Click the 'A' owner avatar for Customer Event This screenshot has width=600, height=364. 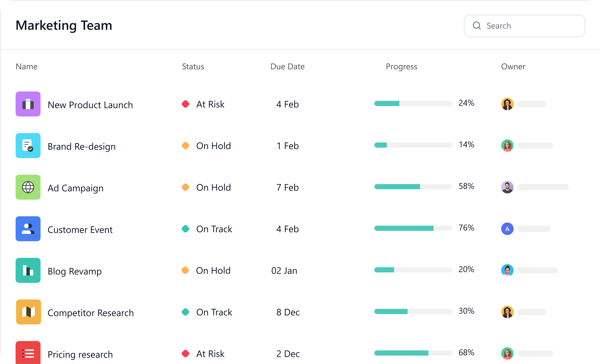pos(507,229)
